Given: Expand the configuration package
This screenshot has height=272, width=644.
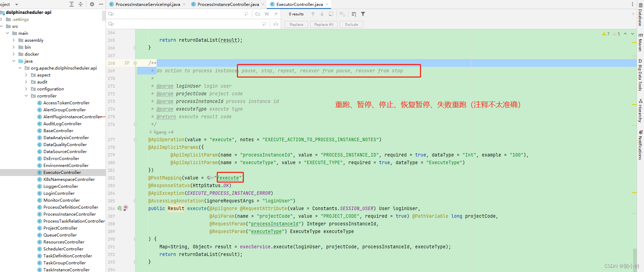Looking at the screenshot, I should click(x=26, y=89).
